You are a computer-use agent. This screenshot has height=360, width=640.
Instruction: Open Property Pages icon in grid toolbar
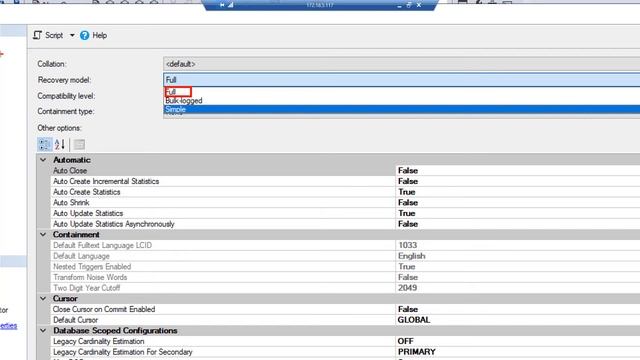[x=79, y=144]
